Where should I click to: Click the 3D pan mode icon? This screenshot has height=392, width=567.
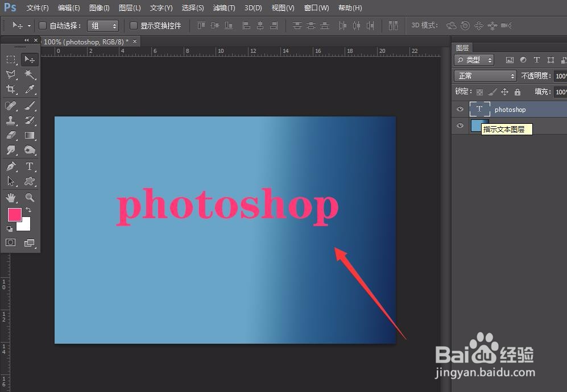click(479, 26)
